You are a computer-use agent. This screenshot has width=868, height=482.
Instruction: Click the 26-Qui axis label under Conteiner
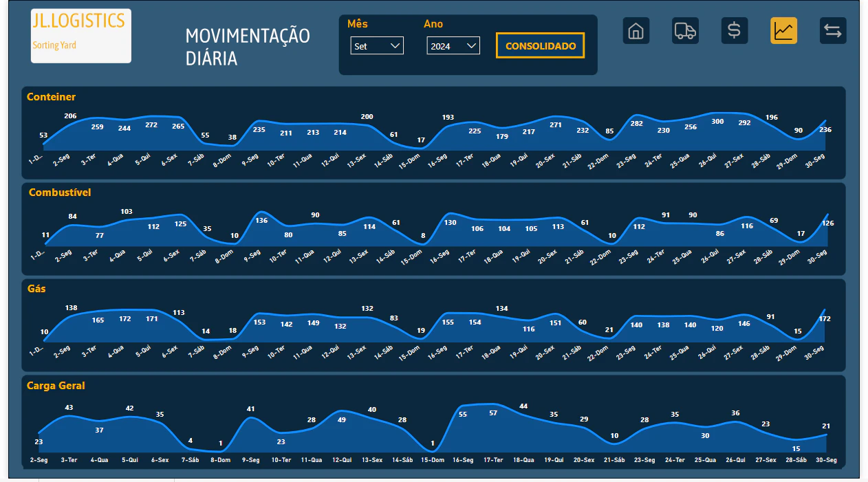point(708,160)
